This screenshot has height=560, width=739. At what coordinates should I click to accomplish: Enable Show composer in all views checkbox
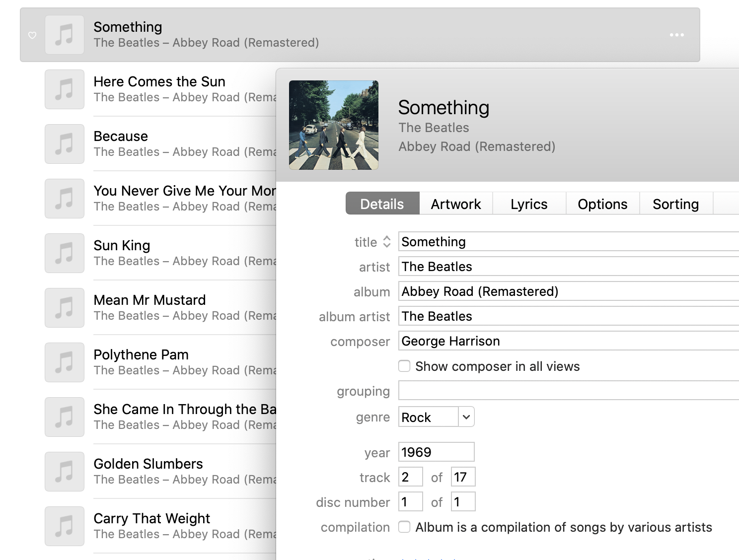coord(404,366)
